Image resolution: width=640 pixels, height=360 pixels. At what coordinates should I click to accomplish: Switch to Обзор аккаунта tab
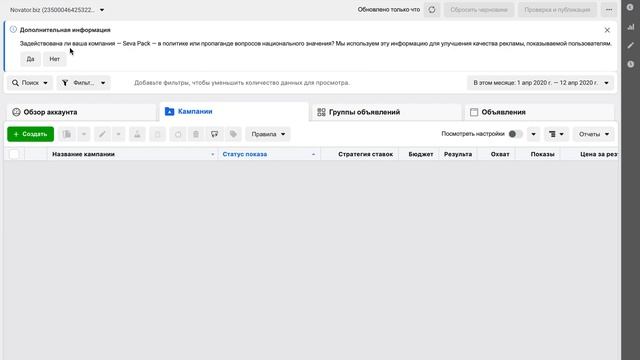pyautogui.click(x=82, y=112)
